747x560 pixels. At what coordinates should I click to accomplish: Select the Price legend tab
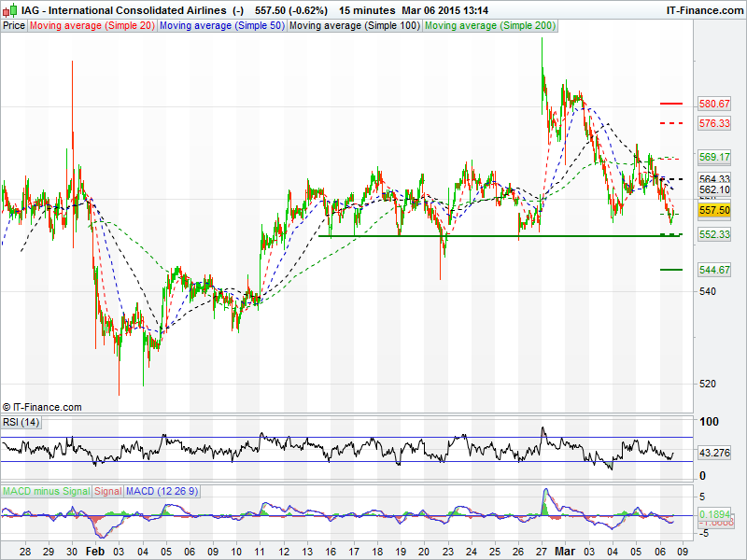(x=14, y=26)
